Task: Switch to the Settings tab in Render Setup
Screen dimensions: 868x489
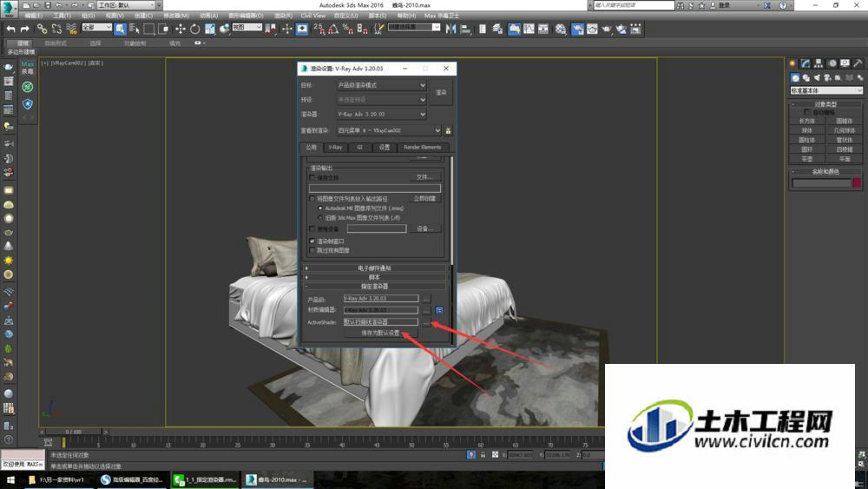Action: coord(385,148)
